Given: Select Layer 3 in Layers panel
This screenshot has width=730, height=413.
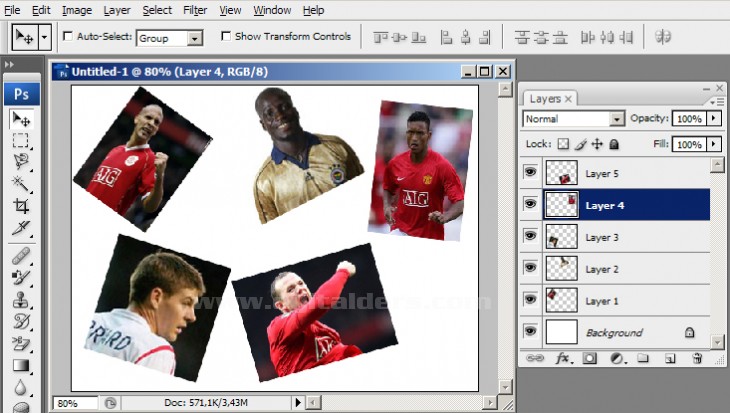Looking at the screenshot, I should (x=627, y=237).
